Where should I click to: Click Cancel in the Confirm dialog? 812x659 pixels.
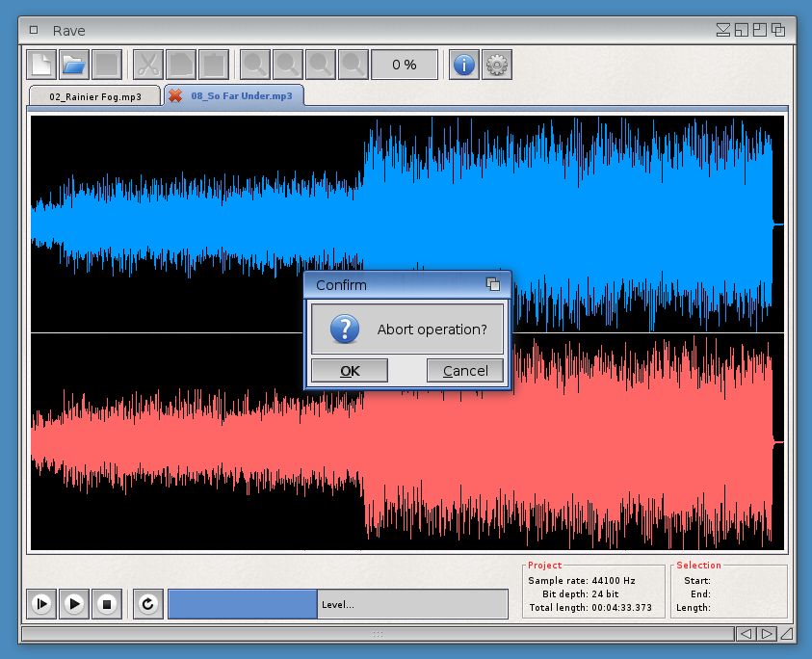465,371
